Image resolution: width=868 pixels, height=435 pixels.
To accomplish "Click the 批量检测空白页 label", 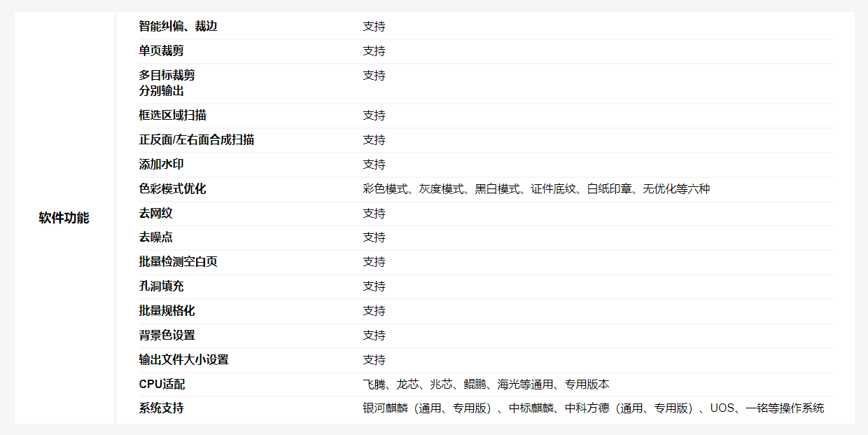I will tap(178, 262).
